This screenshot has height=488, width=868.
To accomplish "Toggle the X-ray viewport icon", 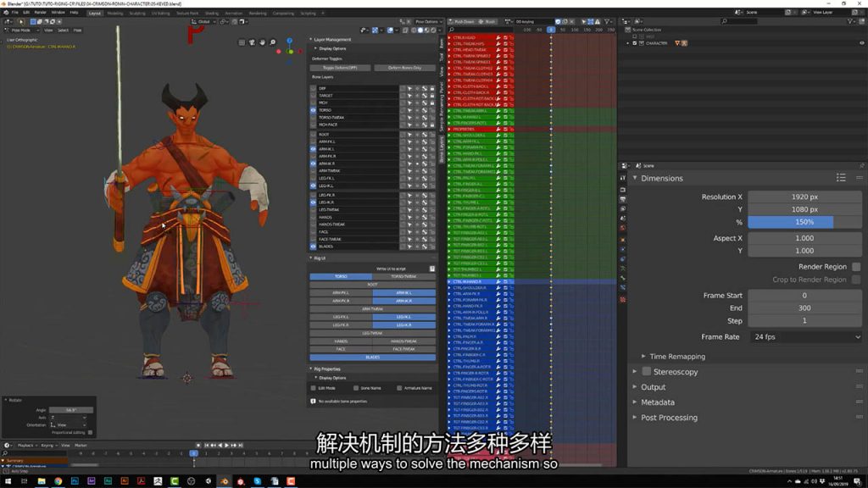I will coord(405,30).
